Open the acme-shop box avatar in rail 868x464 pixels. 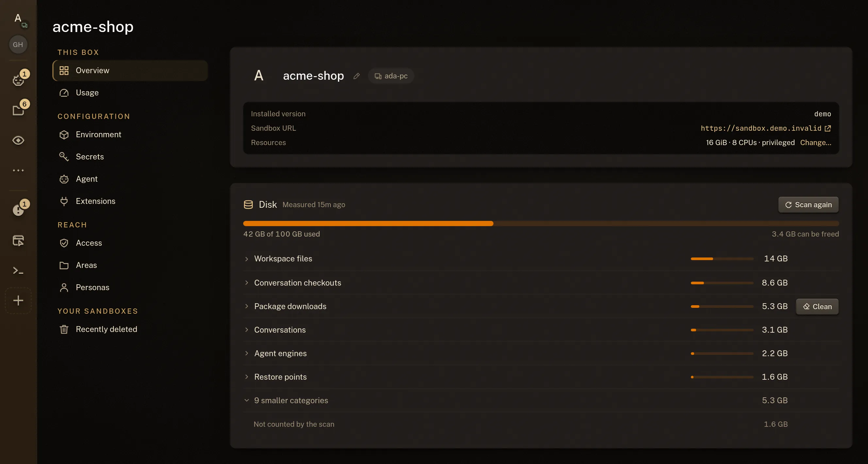point(18,19)
